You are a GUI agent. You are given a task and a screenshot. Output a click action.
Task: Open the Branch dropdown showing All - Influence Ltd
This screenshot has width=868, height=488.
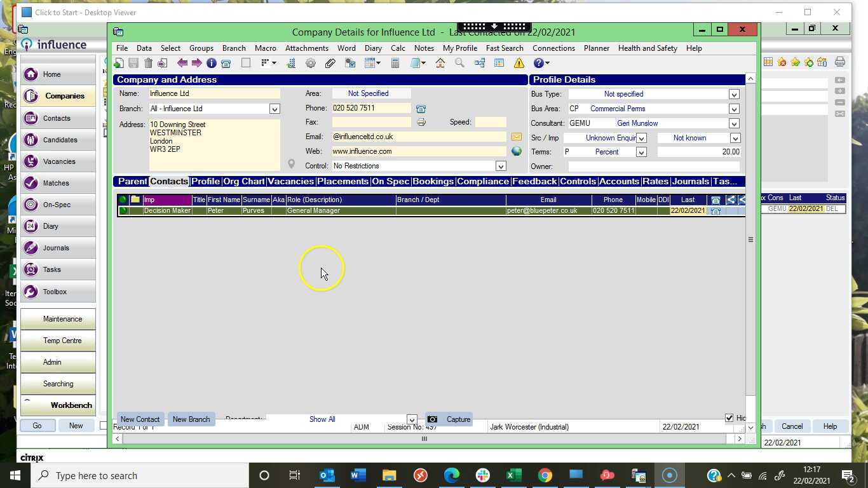tap(275, 109)
